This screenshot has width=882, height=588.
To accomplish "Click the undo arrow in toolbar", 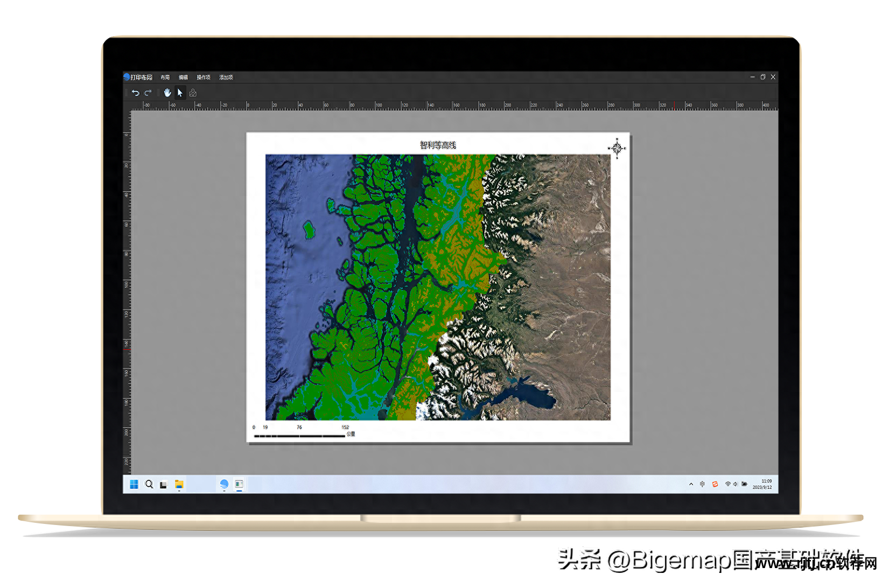I will point(136,93).
